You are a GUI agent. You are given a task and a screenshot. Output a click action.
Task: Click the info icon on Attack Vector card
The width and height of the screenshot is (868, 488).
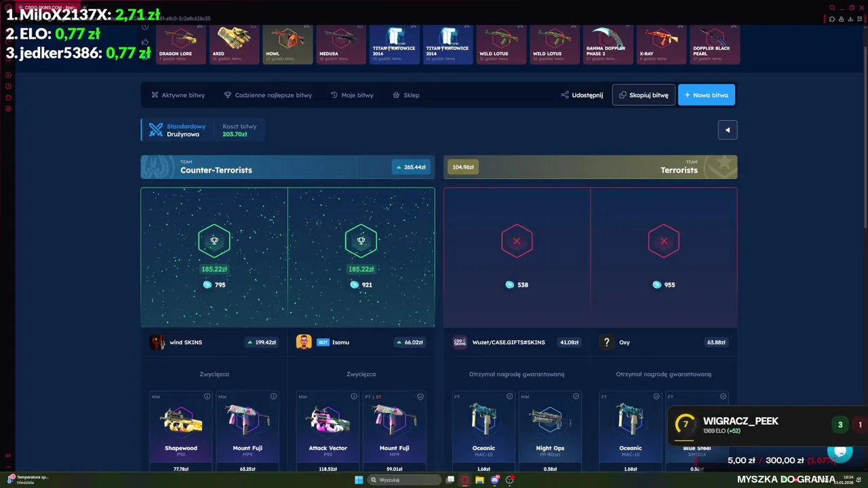tap(353, 396)
